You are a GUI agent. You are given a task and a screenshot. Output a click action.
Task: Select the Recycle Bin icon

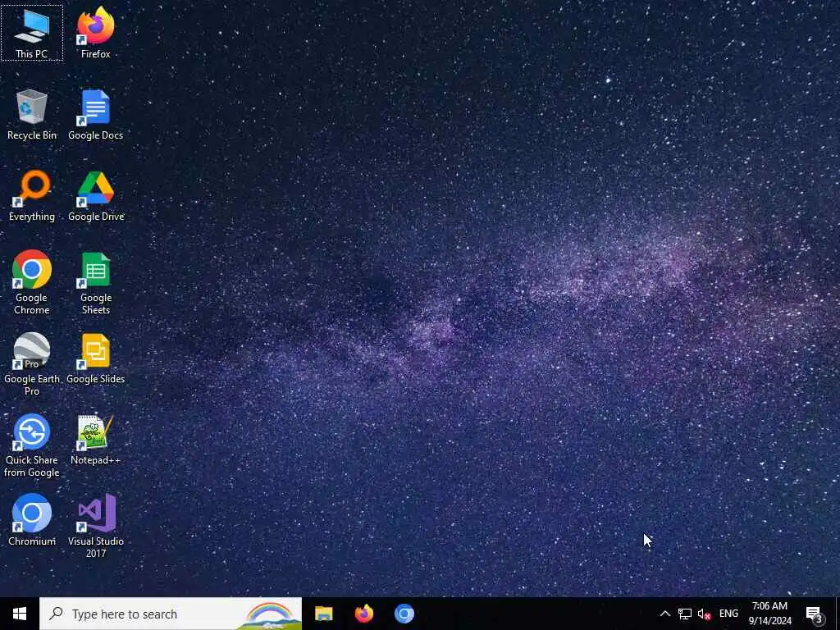click(32, 115)
